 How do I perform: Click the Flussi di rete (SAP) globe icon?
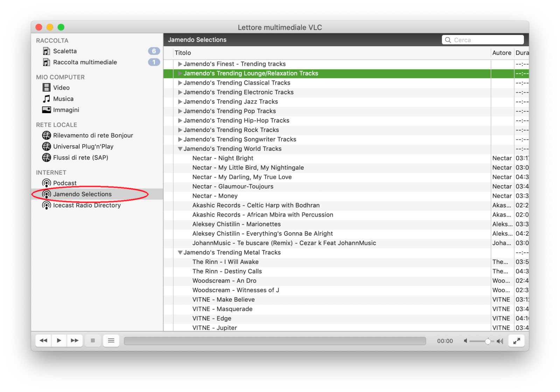[x=46, y=158]
